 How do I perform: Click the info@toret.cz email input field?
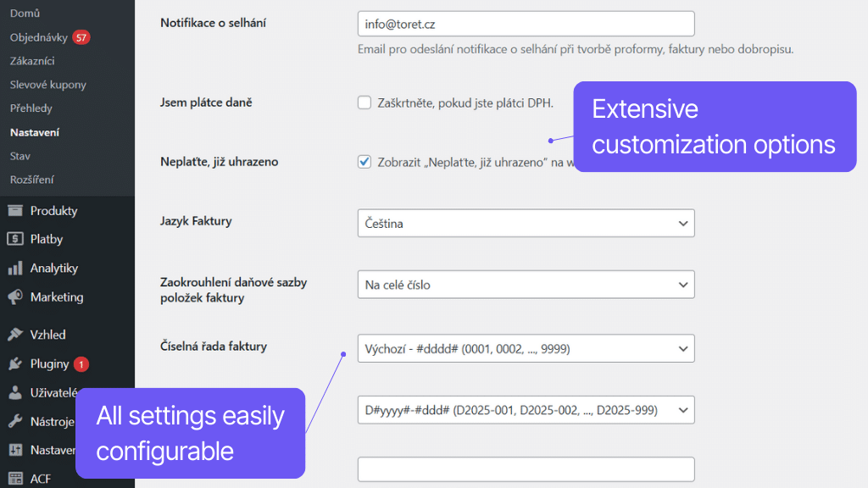click(x=526, y=23)
